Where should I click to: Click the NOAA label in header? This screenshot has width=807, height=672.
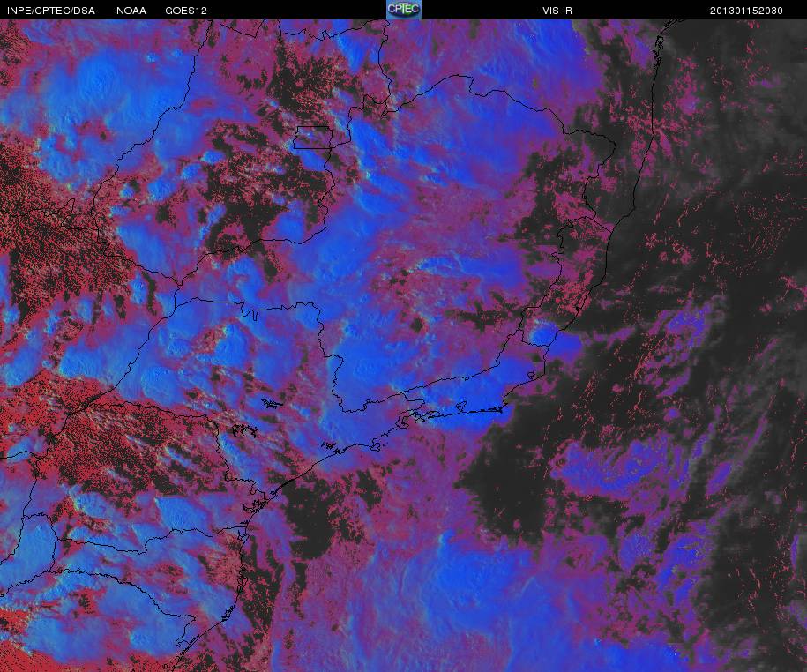click(x=131, y=11)
